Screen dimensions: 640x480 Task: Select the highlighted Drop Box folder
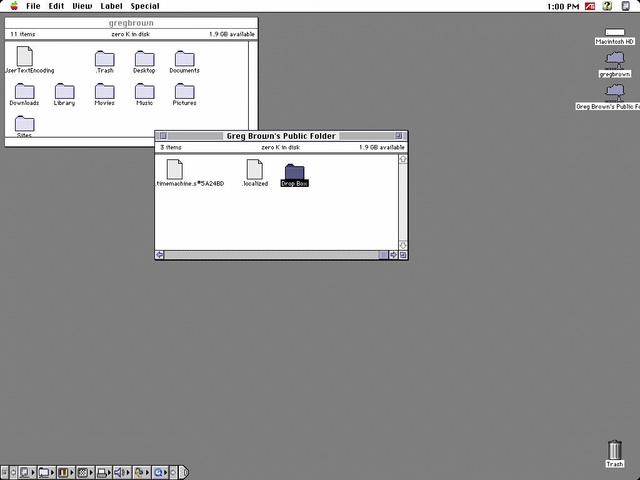[x=295, y=175]
